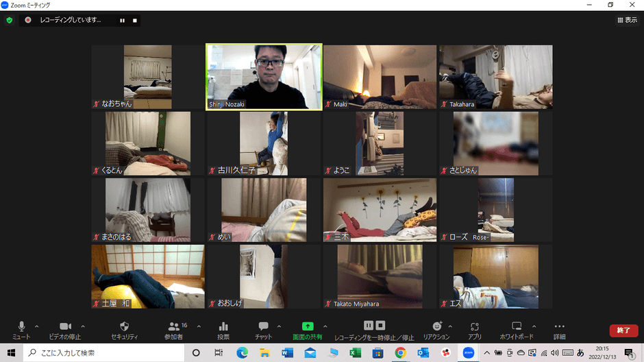Open the Chat panel
Screen dimensions: 644x362
[263, 330]
